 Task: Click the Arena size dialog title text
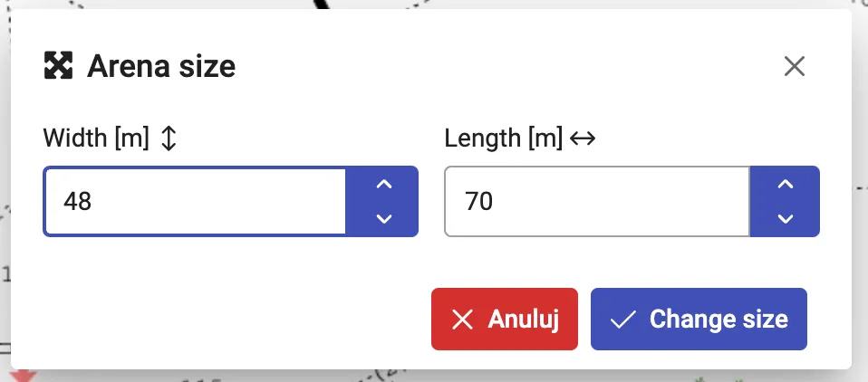(161, 66)
